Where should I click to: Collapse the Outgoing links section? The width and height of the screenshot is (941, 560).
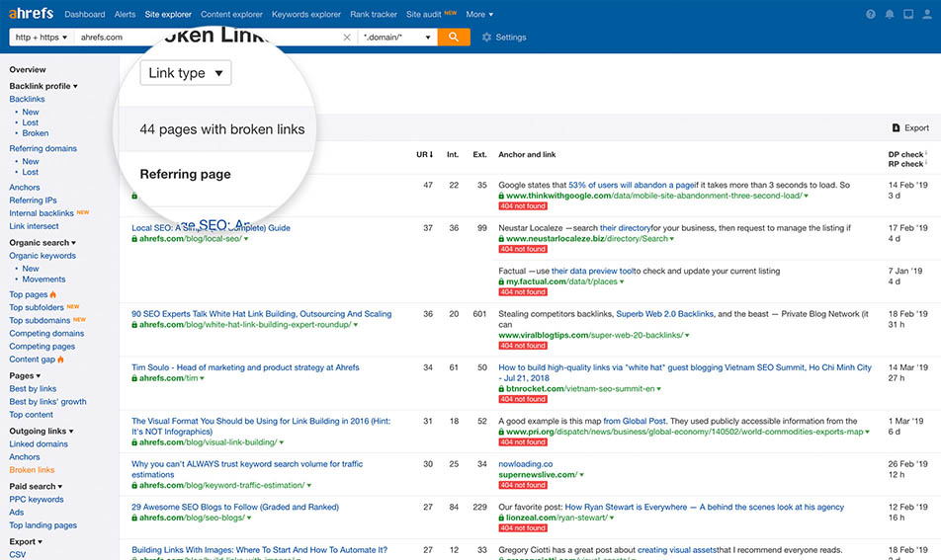point(41,431)
